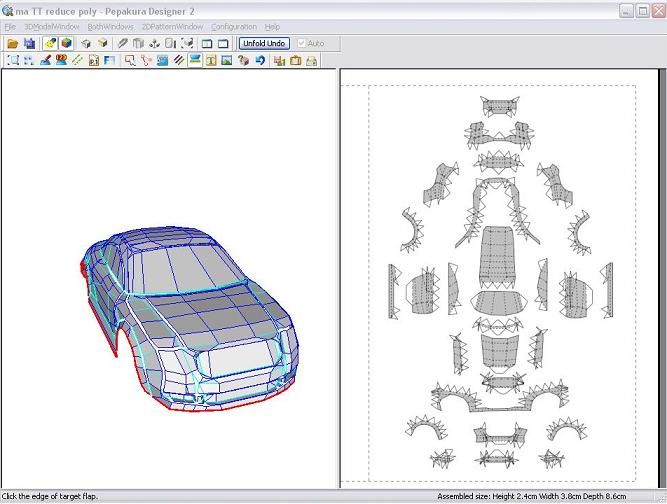
Task: Expand the 2DPatternWindow menu
Action: (172, 27)
